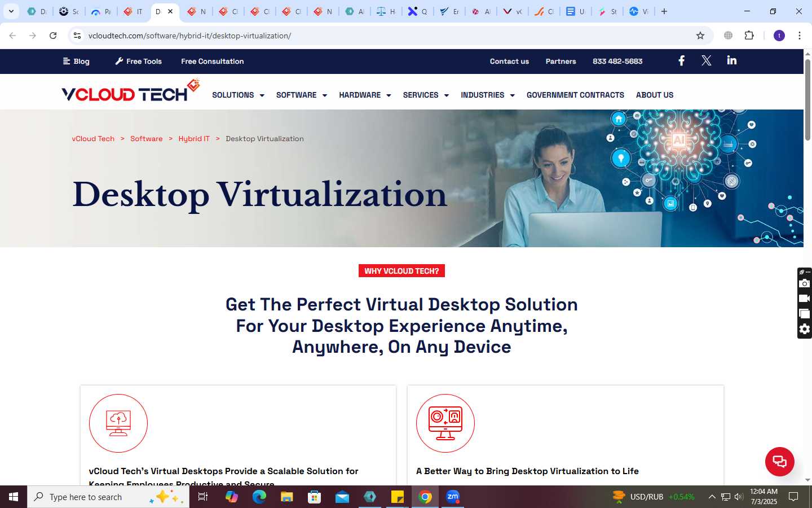Open the USD/RUB taskbar widget
The image size is (812, 508).
click(653, 497)
